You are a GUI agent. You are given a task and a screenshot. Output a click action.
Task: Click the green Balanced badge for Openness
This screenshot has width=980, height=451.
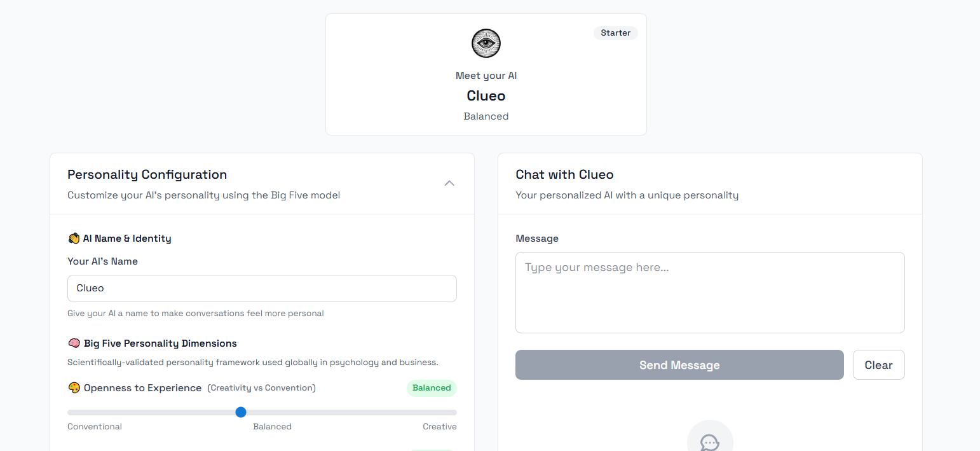432,388
